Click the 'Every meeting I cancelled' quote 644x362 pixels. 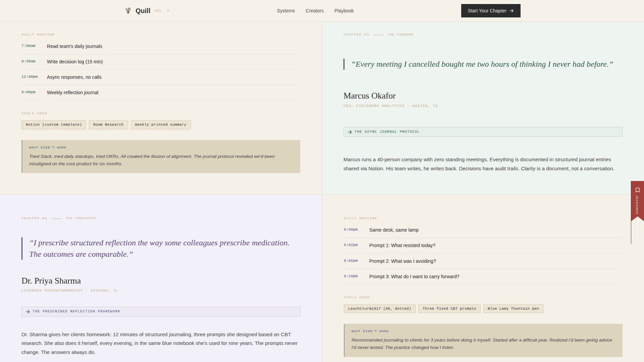(482, 64)
